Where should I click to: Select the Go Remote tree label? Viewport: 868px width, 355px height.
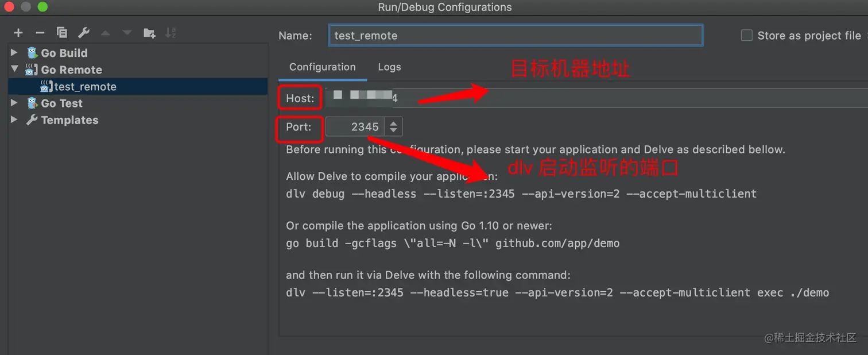pos(72,70)
